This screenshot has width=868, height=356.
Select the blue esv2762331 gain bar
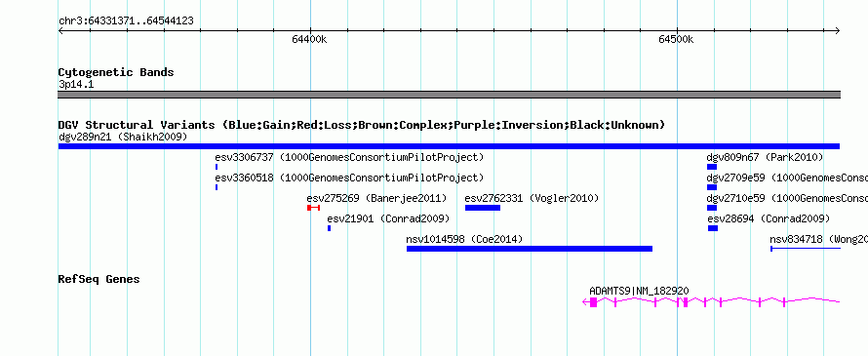tap(483, 208)
